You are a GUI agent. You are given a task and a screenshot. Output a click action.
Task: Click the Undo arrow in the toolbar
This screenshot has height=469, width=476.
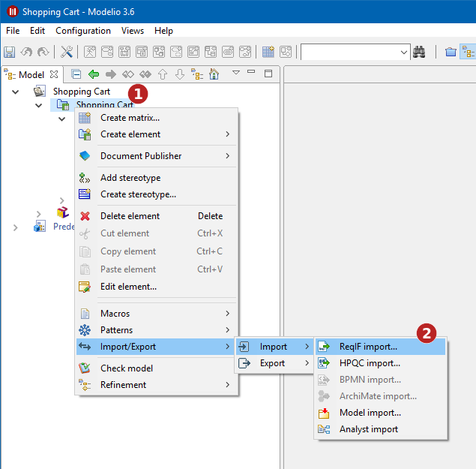(26, 52)
